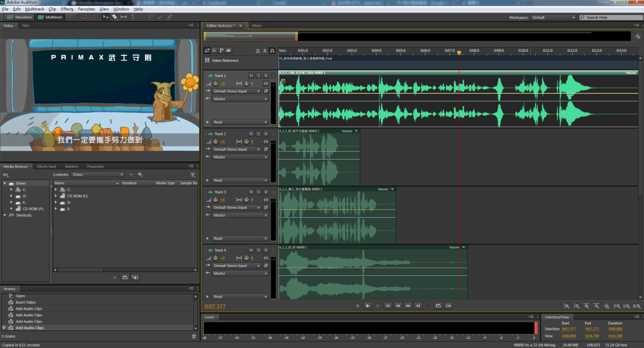This screenshot has height=348, width=644.
Task: Click the Zoom Out Time icon
Action: tap(597, 306)
